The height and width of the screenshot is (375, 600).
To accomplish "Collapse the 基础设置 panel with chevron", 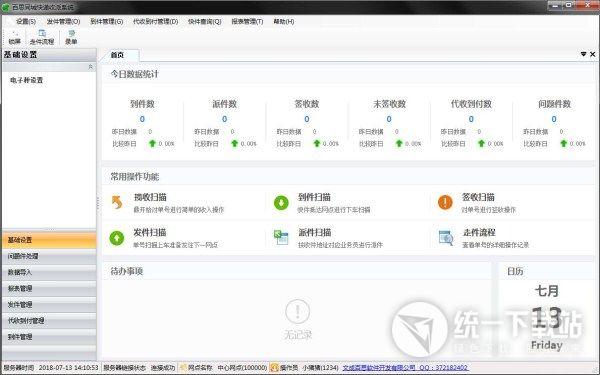I will point(91,67).
